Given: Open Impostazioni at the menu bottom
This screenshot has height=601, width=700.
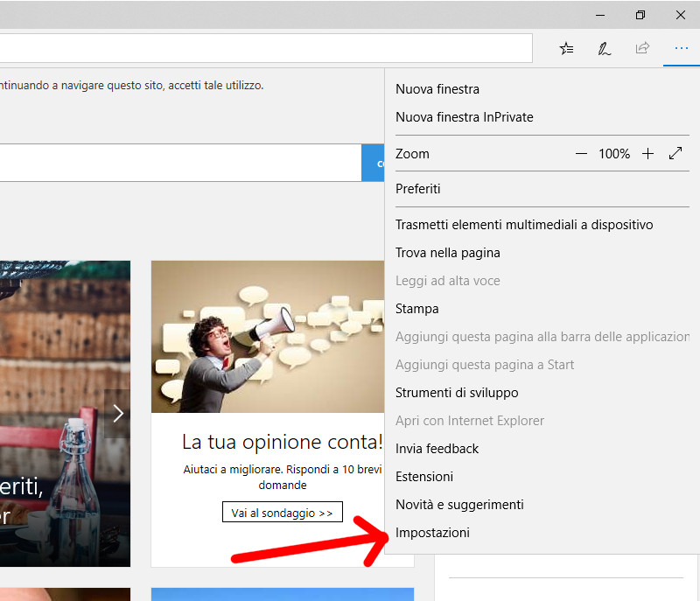Looking at the screenshot, I should [x=432, y=533].
